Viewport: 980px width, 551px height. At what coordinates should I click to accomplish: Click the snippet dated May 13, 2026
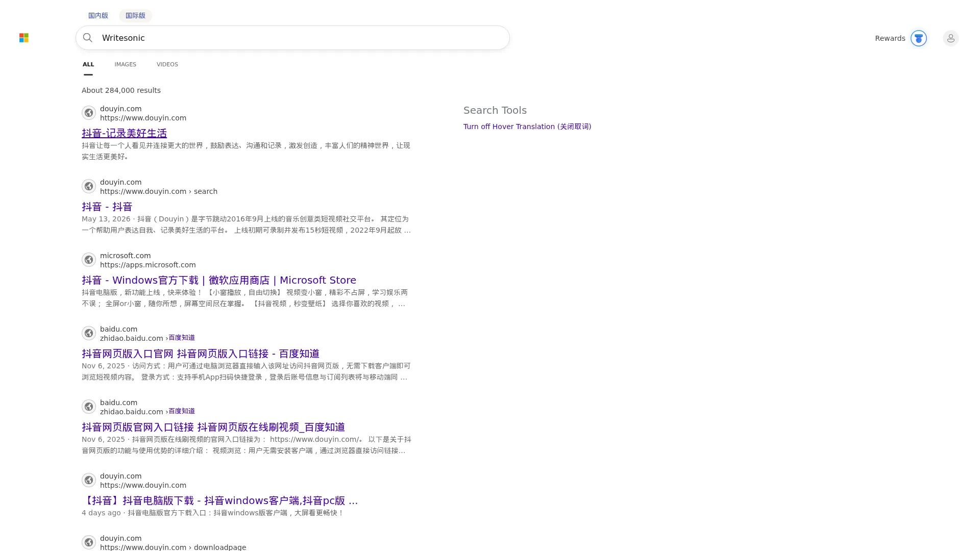pos(246,224)
